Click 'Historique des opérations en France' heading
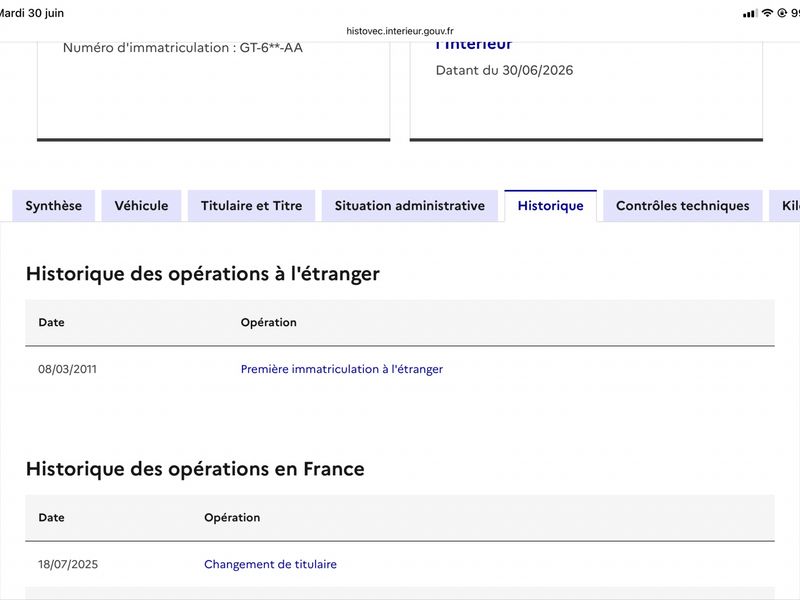The width and height of the screenshot is (800, 600). [195, 469]
